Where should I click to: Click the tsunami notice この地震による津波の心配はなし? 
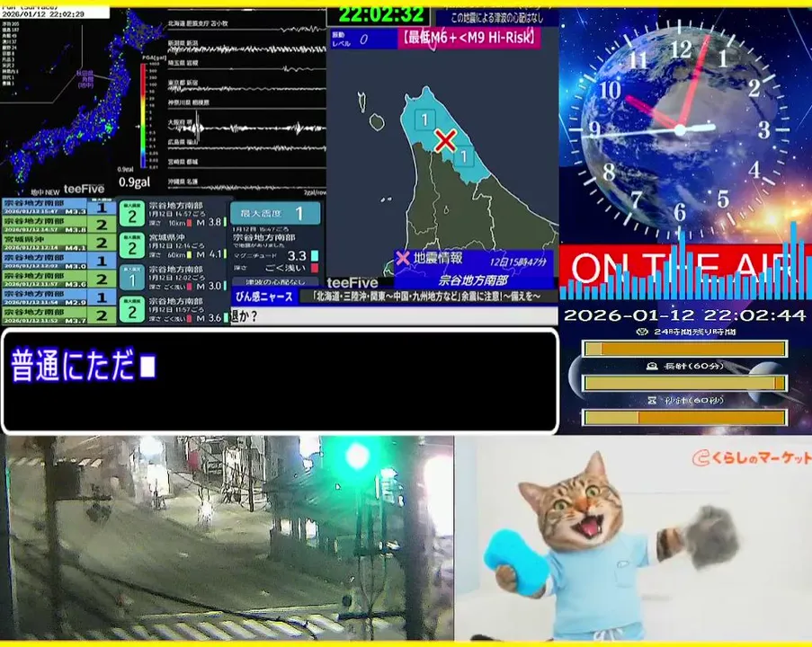[x=497, y=18]
